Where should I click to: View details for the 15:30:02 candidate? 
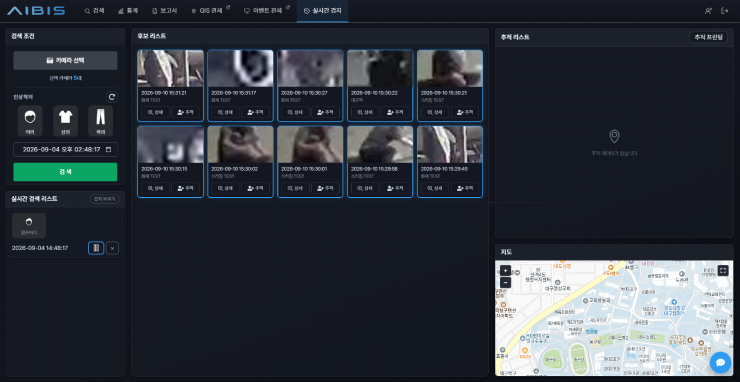click(x=225, y=188)
